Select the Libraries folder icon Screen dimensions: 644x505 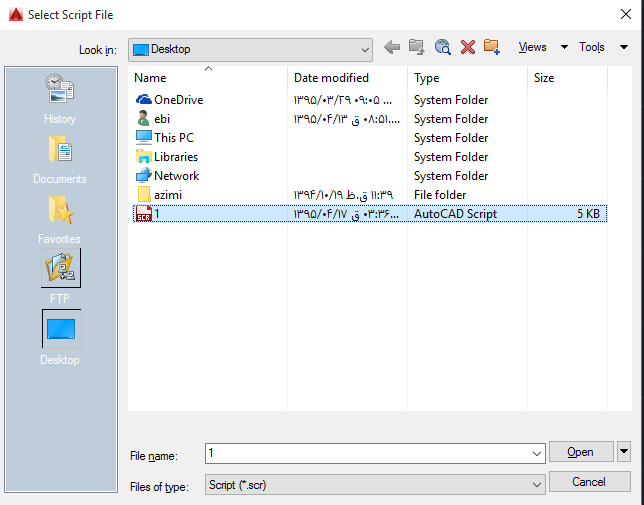coord(144,157)
